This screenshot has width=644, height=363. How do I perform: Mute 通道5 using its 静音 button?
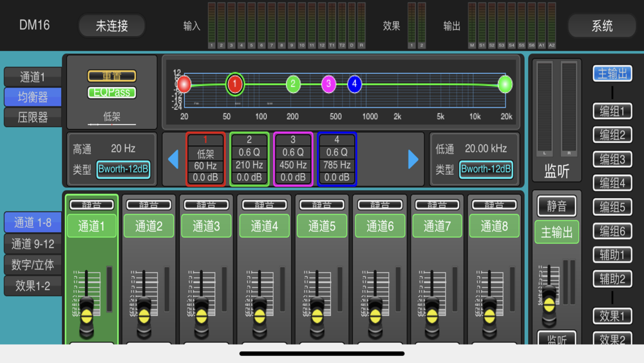[322, 205]
